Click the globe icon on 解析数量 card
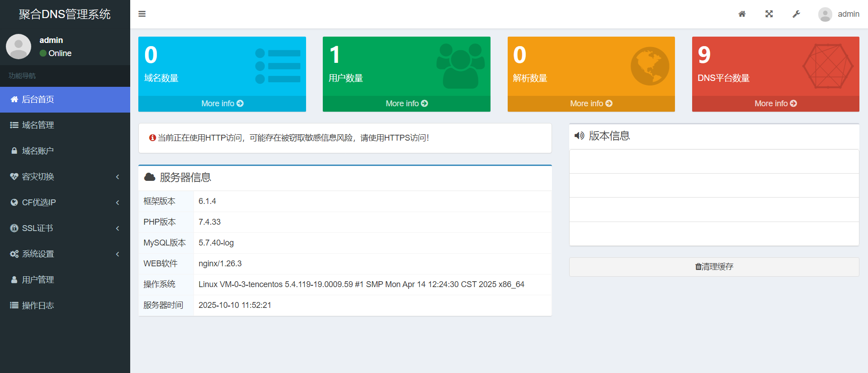Image resolution: width=868 pixels, height=373 pixels. click(650, 66)
